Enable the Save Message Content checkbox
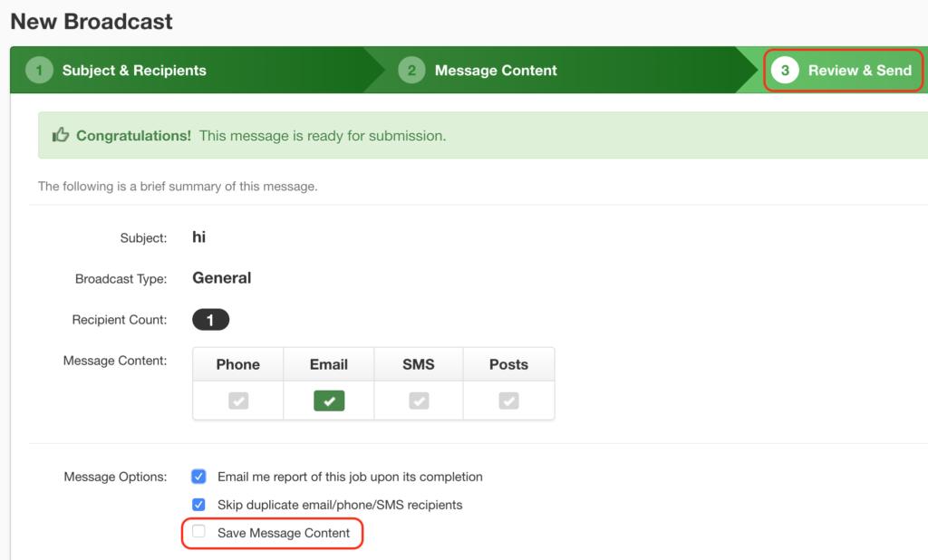This screenshot has width=928, height=560. pos(198,532)
